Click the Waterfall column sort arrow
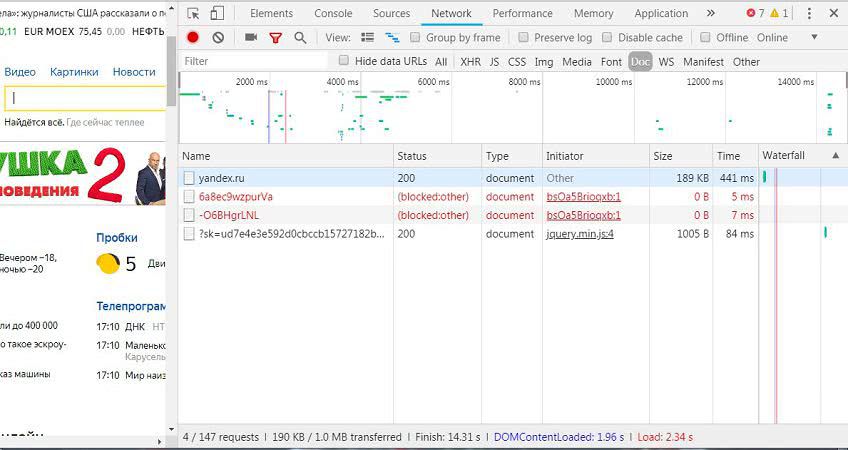Image resolution: width=848 pixels, height=450 pixels. 835,156
